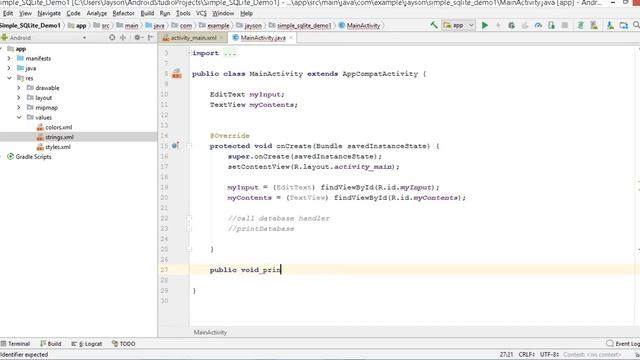Screen dimensions: 640x360
Task: Expand the drawable folder
Action: tap(19, 88)
